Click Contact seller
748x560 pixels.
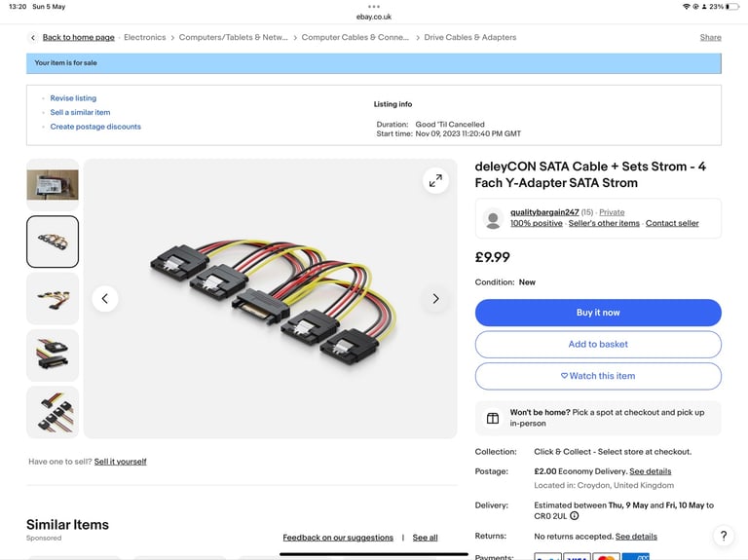coord(672,223)
